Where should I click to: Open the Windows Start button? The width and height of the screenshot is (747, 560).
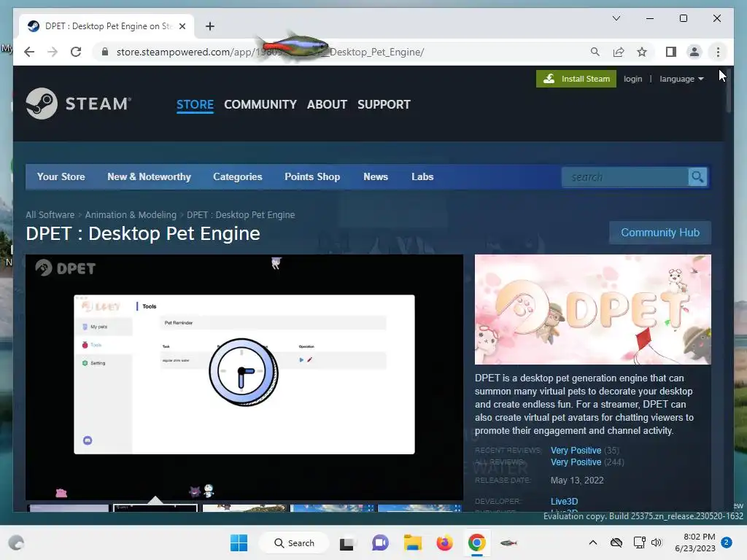[239, 542]
